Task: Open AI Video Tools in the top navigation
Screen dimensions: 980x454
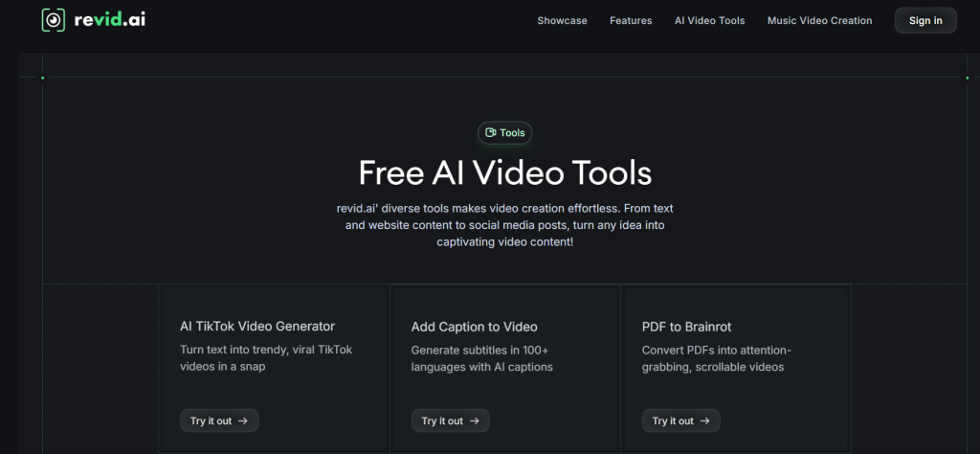Action: click(x=709, y=20)
